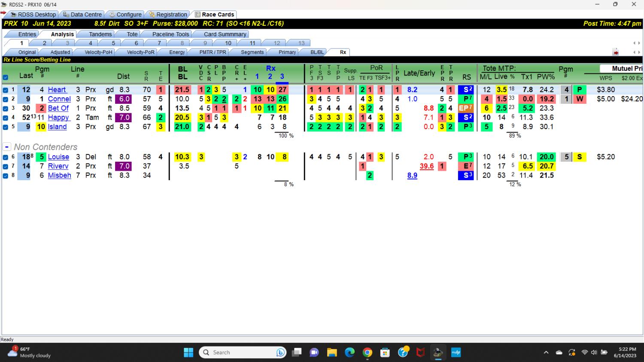Click the taskbar Search box
This screenshot has height=362, width=644.
tap(243, 353)
